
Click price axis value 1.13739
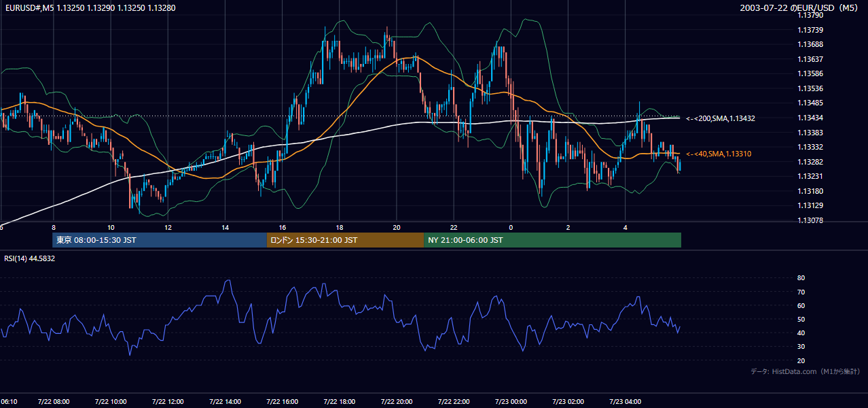tap(811, 30)
